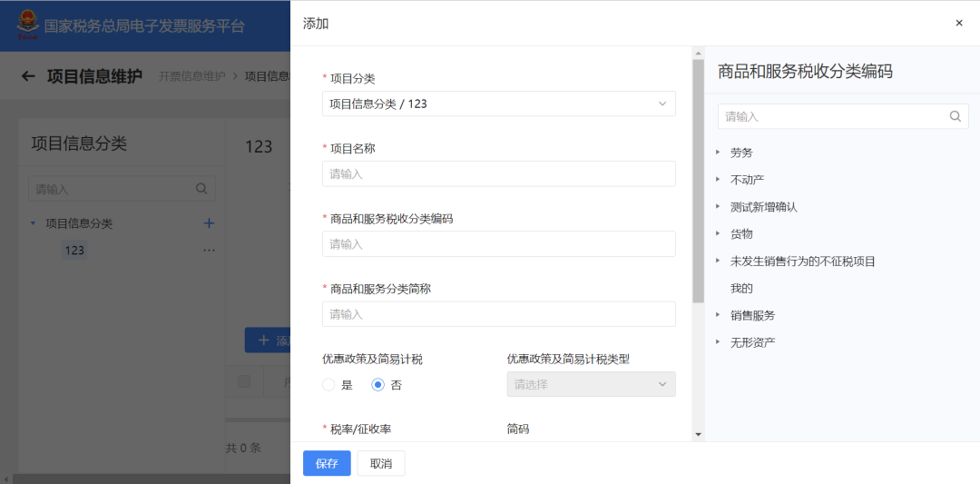
Task: Expand the 货物 tree node
Action: tap(718, 234)
